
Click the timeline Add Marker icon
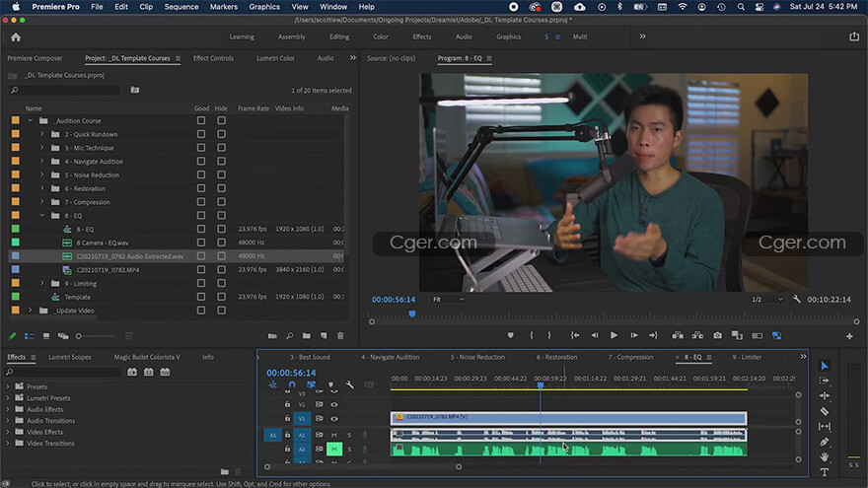(x=331, y=384)
